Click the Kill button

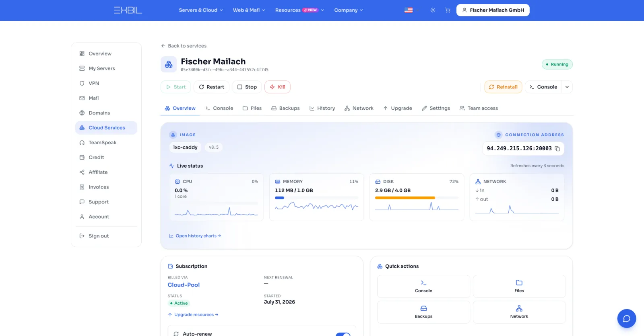click(x=277, y=87)
